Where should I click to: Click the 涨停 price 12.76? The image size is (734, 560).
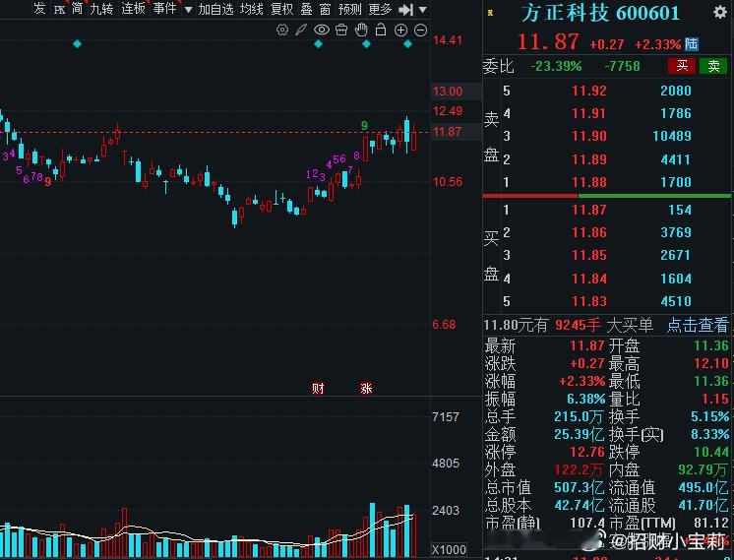587,452
